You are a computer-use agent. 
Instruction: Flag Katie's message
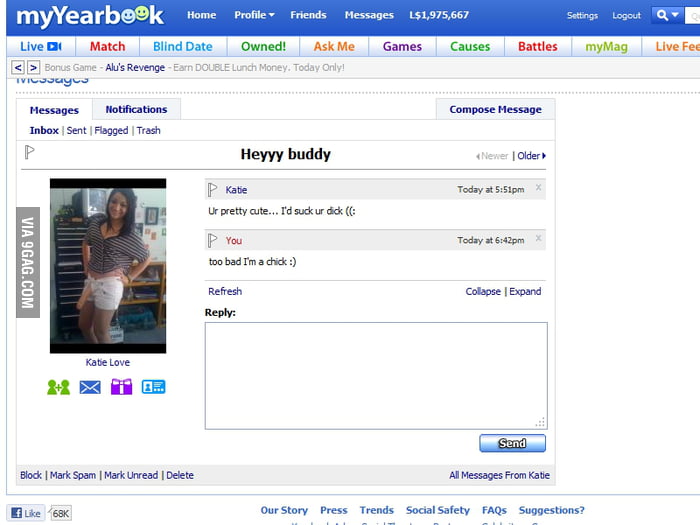point(213,189)
